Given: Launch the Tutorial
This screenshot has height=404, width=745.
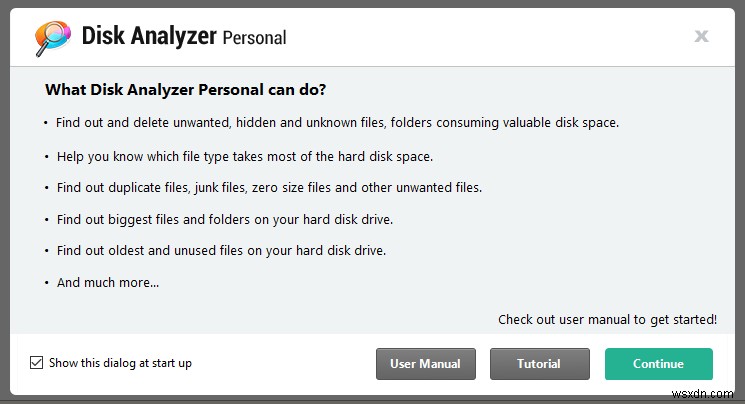Looking at the screenshot, I should 539,364.
